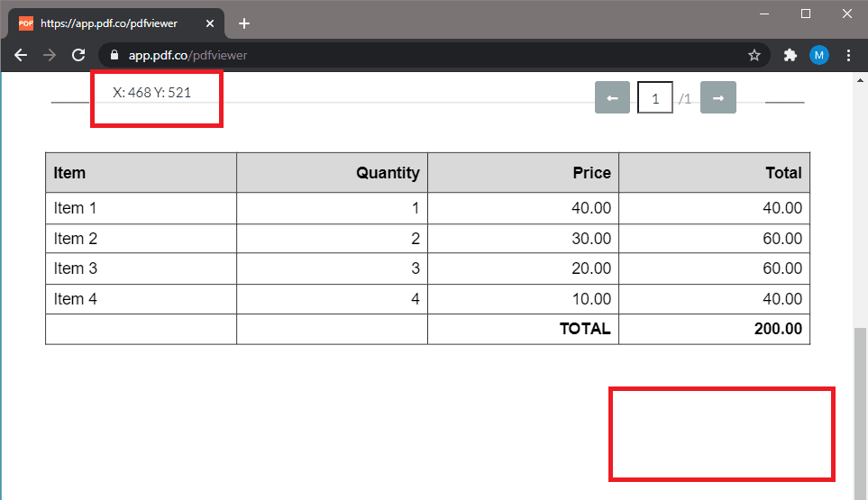Viewport: 868px width, 500px height.
Task: Reload the current page
Action: [78, 55]
